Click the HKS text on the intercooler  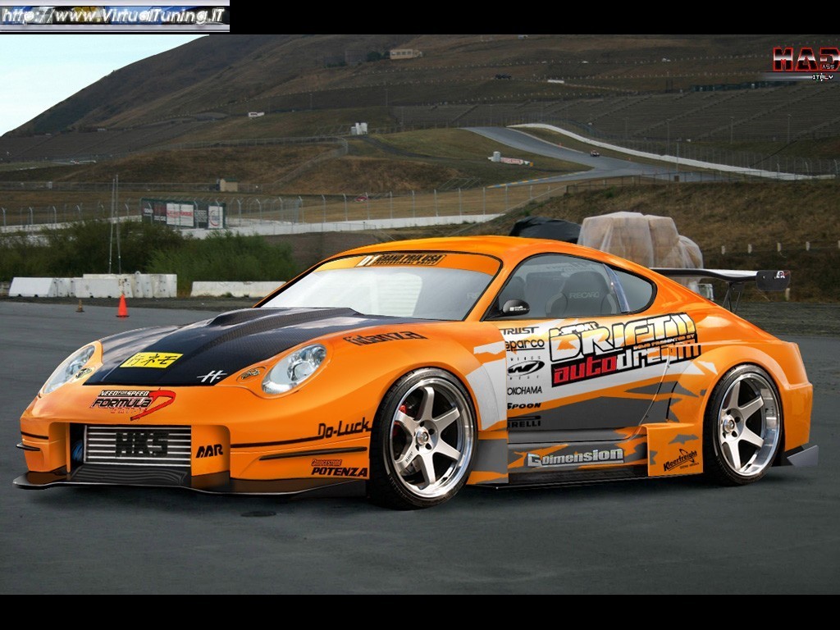click(x=141, y=443)
